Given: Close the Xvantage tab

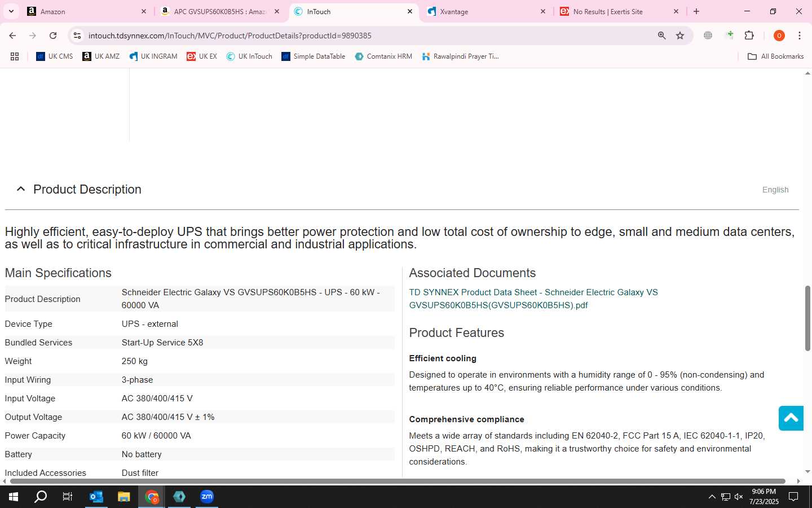Looking at the screenshot, I should [x=543, y=11].
